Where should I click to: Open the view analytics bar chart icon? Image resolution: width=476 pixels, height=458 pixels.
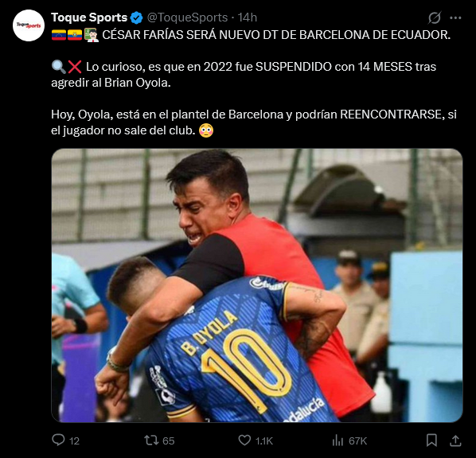click(337, 440)
